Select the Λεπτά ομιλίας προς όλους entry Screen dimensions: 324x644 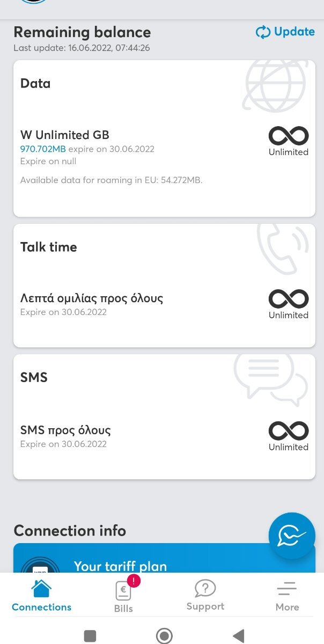point(92,298)
